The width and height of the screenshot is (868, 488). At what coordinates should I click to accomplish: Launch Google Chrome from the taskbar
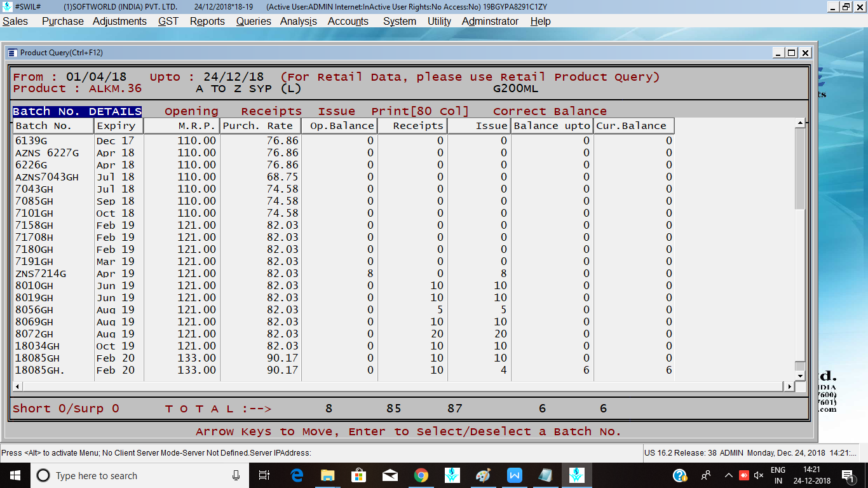coord(421,475)
